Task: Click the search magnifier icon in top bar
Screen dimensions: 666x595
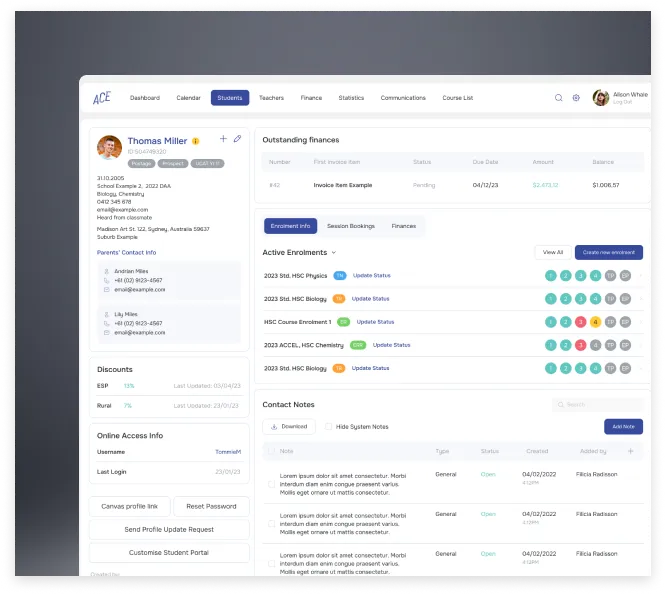Action: click(x=559, y=98)
